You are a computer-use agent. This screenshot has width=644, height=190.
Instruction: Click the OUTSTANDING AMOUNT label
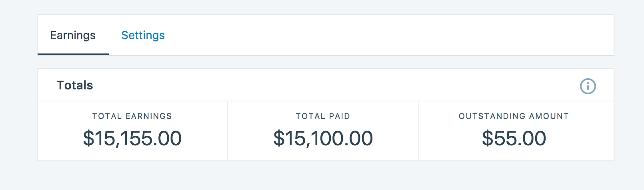click(x=514, y=116)
